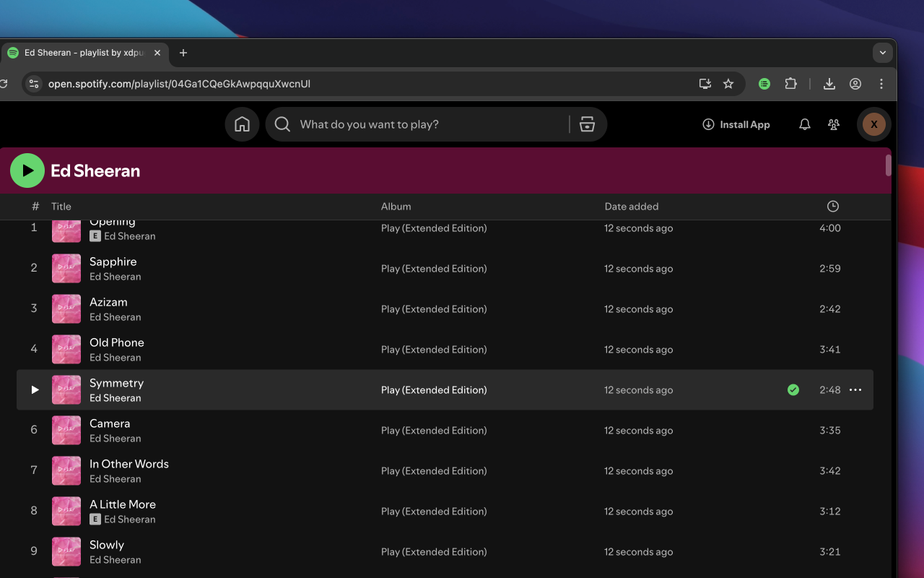Image resolution: width=924 pixels, height=578 pixels.
Task: Bookmark this page with the star icon
Action: click(728, 84)
